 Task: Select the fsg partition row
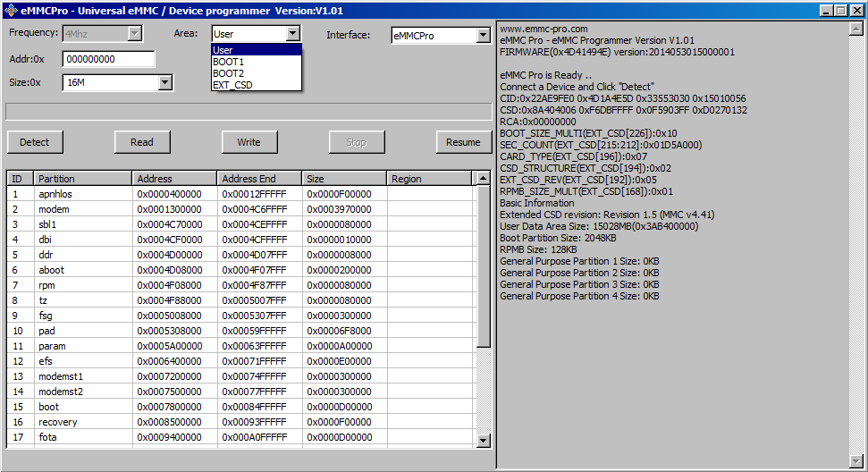[240, 316]
